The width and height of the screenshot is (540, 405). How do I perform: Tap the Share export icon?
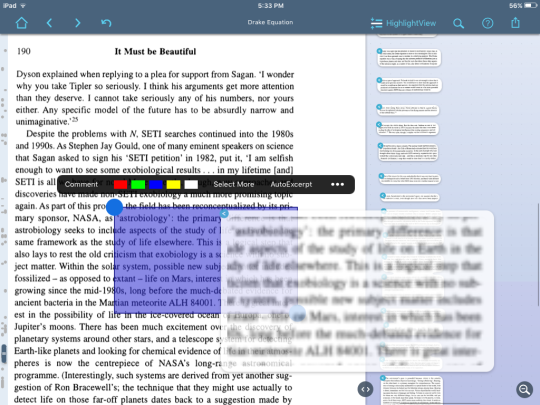pos(515,23)
